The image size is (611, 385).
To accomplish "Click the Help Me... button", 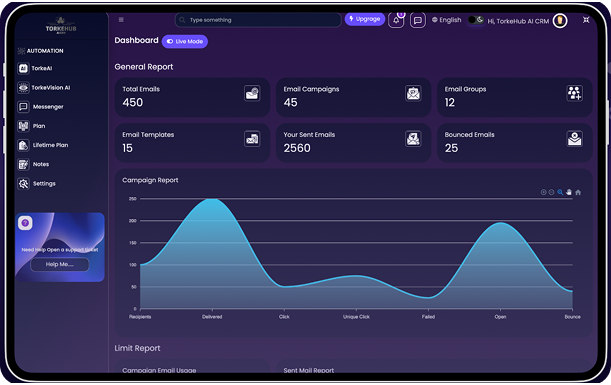I will [x=60, y=265].
